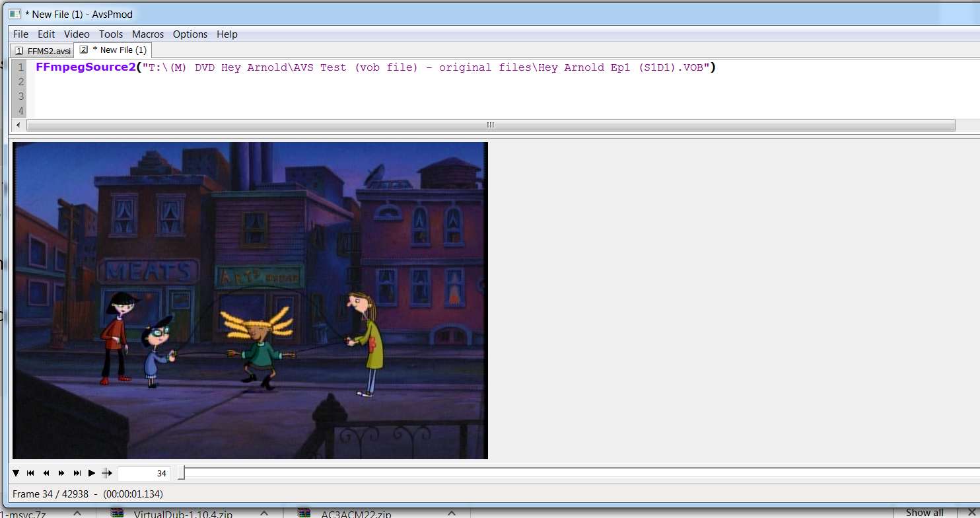Viewport: 980px width, 518px height.
Task: Click the 'Frame 34 / 42938' status text
Action: (50, 494)
